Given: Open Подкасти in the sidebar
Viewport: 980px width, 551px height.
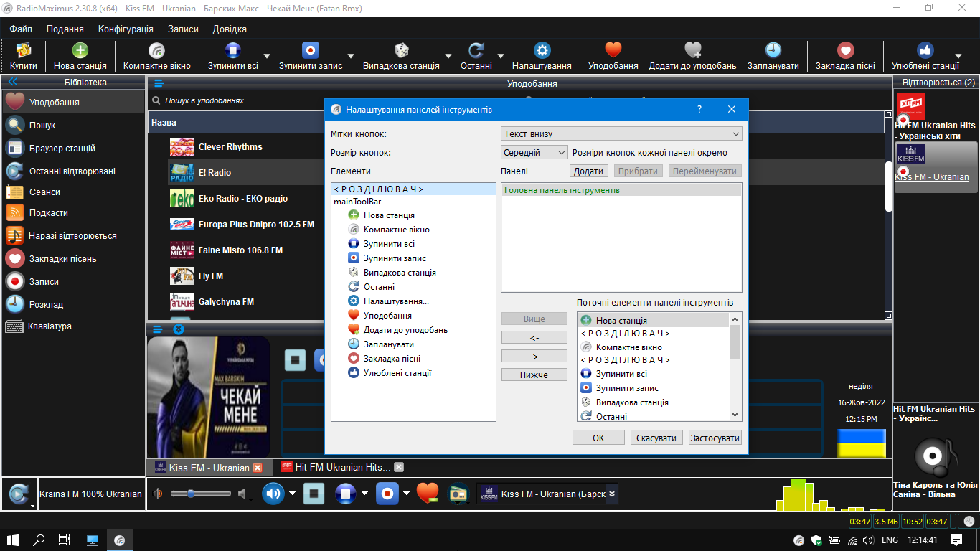Looking at the screenshot, I should pyautogui.click(x=73, y=212).
